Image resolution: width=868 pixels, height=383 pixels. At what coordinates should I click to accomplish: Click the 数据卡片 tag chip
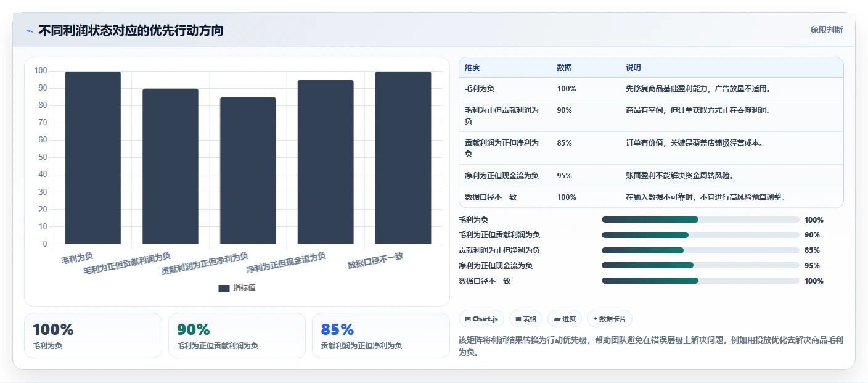[610, 319]
